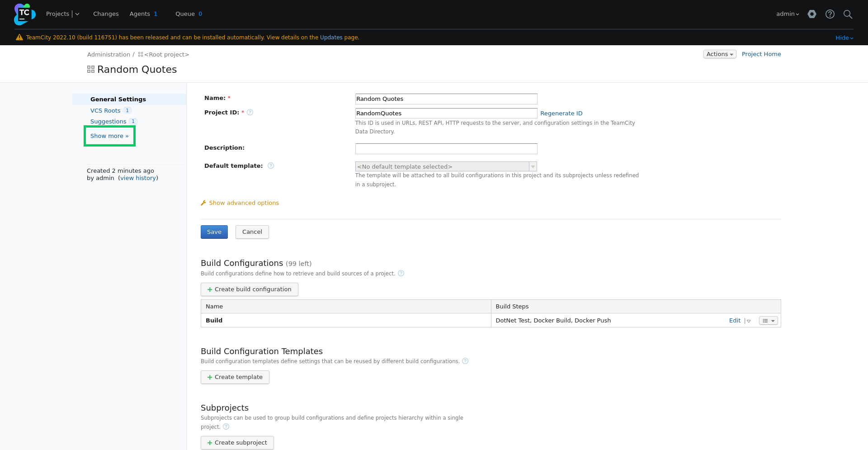The image size is (868, 450).
Task: Focus the Project ID input field
Action: [446, 114]
